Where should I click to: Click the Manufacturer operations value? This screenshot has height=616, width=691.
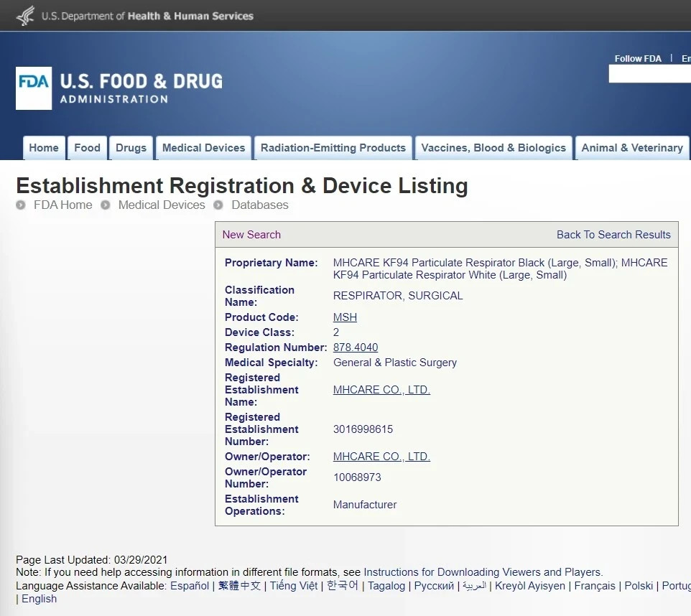pos(365,505)
